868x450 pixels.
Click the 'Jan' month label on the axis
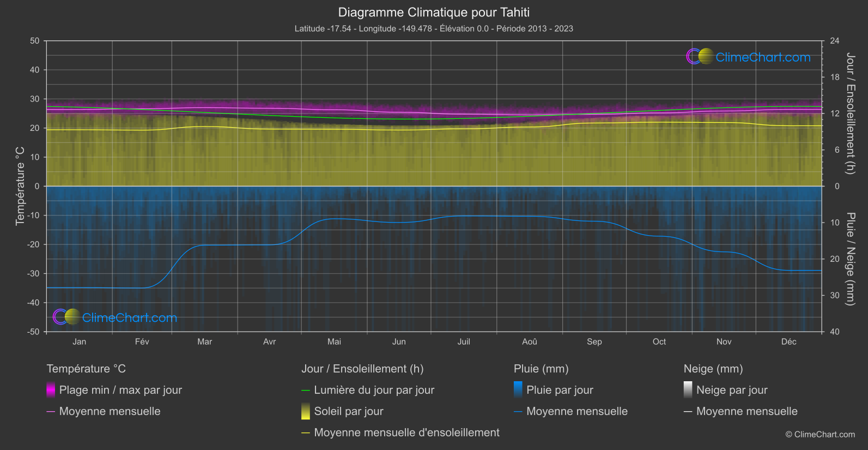80,341
